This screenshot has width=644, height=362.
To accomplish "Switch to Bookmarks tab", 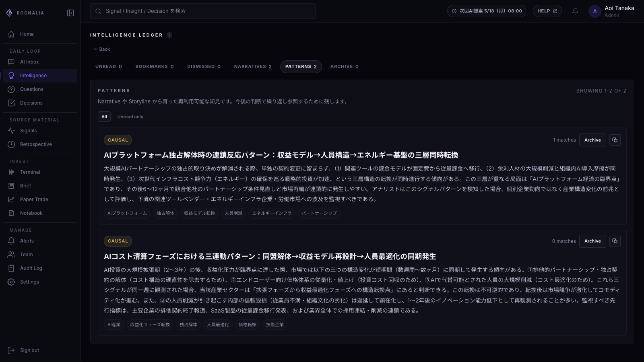I will pyautogui.click(x=155, y=67).
